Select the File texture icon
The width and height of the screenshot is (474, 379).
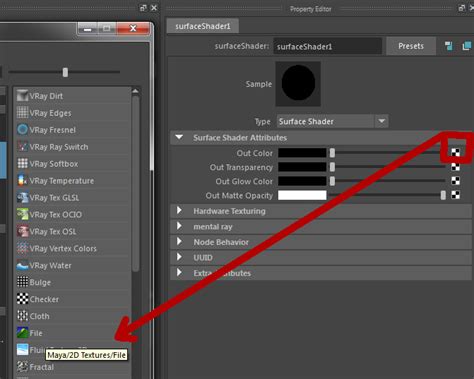(x=22, y=333)
